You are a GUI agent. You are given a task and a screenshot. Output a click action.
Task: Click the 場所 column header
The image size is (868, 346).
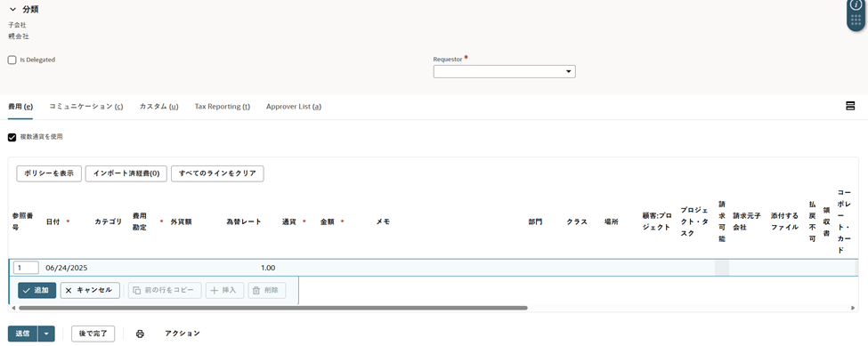(x=612, y=221)
